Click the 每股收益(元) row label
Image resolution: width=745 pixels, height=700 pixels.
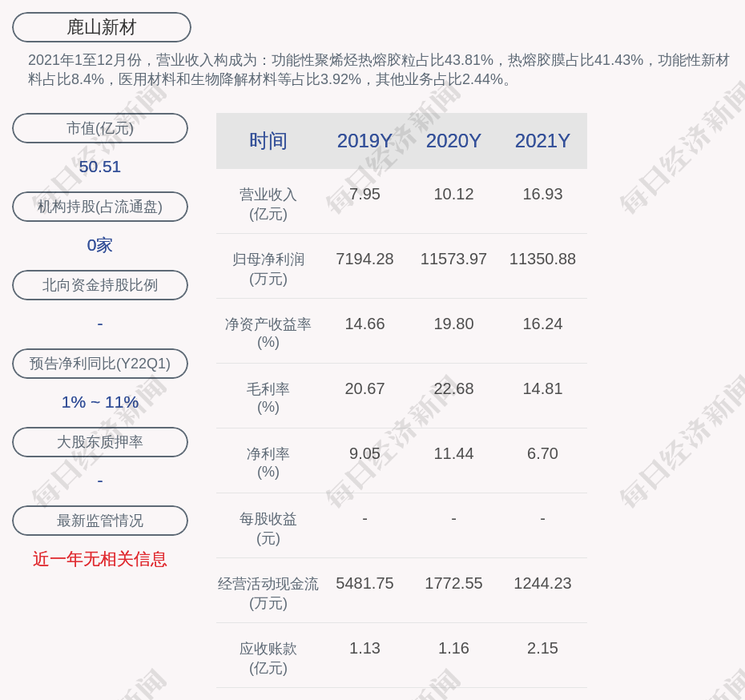coord(268,529)
